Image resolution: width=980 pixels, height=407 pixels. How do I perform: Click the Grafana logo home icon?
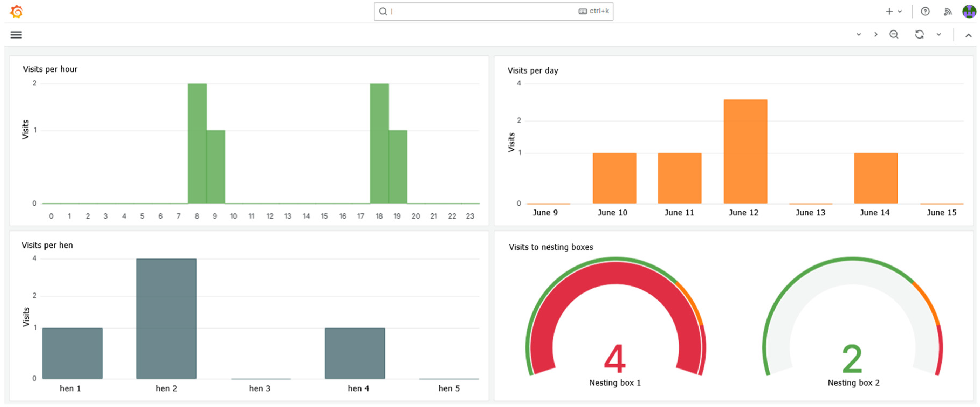coord(16,11)
